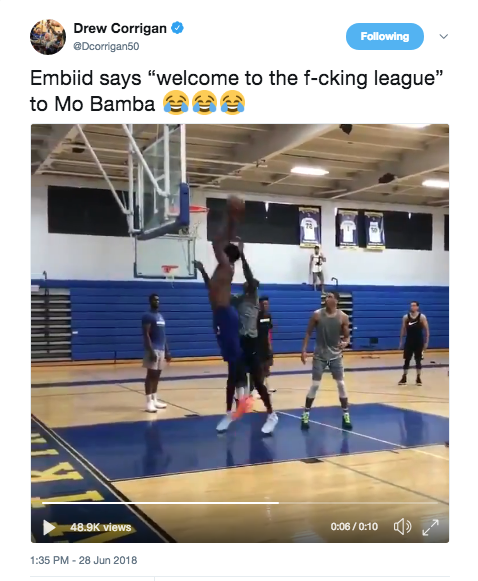The width and height of the screenshot is (478, 581).
Task: Click the first laughing emoji
Action: point(176,102)
